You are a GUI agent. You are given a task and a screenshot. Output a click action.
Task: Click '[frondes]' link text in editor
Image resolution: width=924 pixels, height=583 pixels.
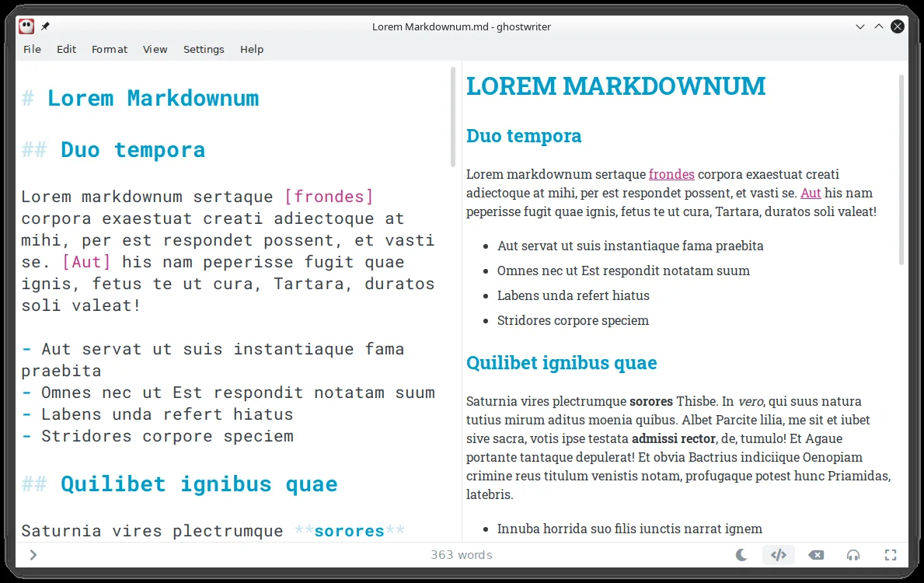[x=329, y=197]
